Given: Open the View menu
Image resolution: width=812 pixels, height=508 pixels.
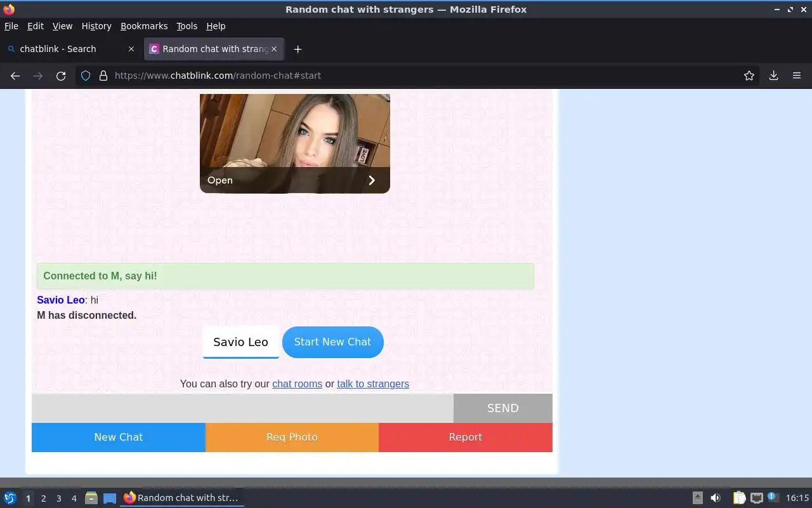Looking at the screenshot, I should pyautogui.click(x=62, y=26).
